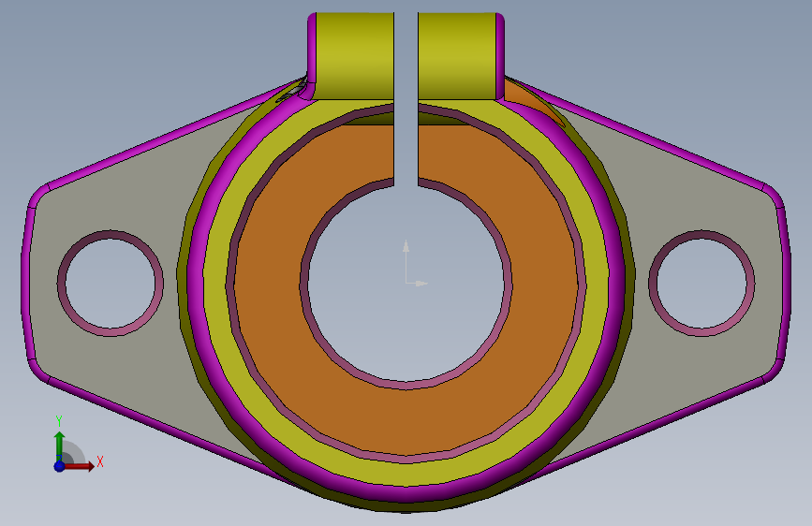Select the left mounting hole edge

111,284
